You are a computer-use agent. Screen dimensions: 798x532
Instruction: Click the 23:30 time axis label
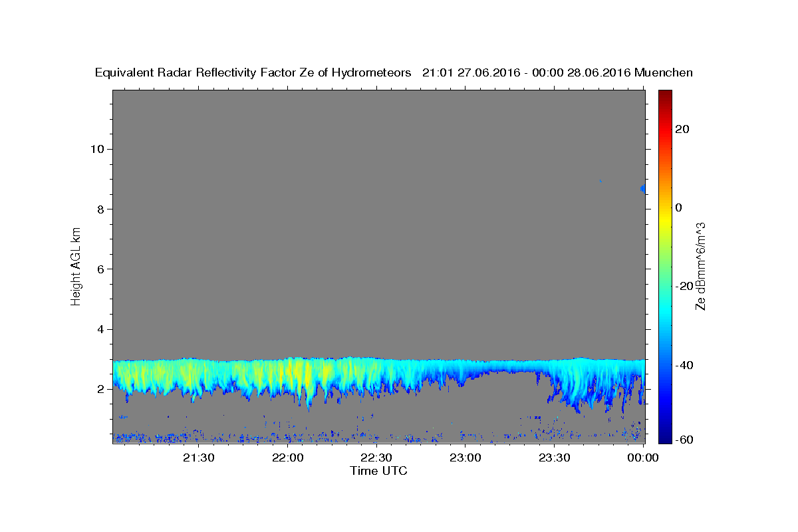(554, 458)
